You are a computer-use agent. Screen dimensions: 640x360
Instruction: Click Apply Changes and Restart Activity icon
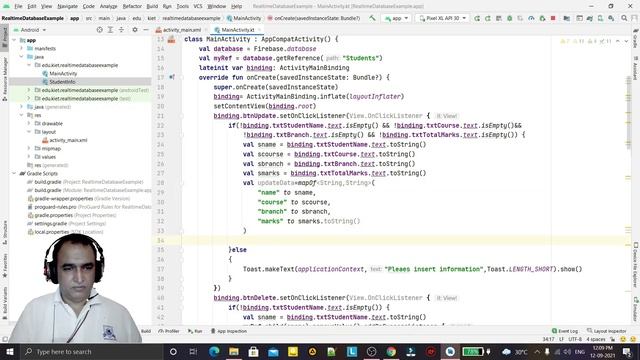click(488, 18)
